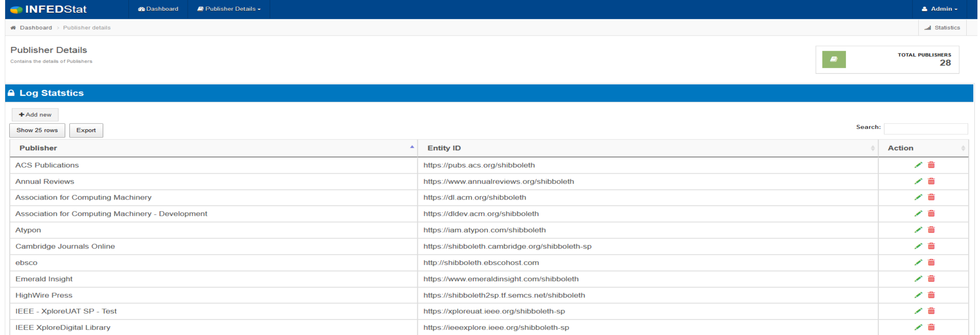Screen dimensions: 980x335
Task: Click the INFEDStat logo
Action: (49, 9)
